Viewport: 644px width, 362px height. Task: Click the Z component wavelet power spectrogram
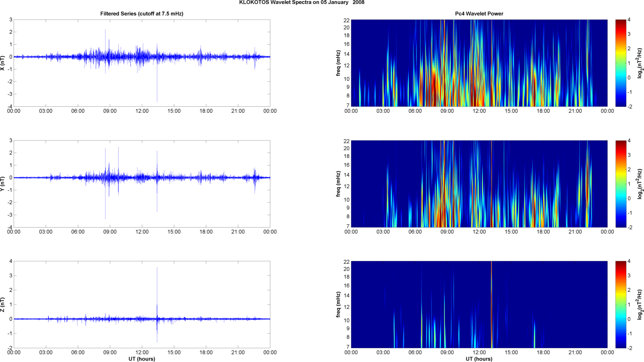click(x=479, y=305)
